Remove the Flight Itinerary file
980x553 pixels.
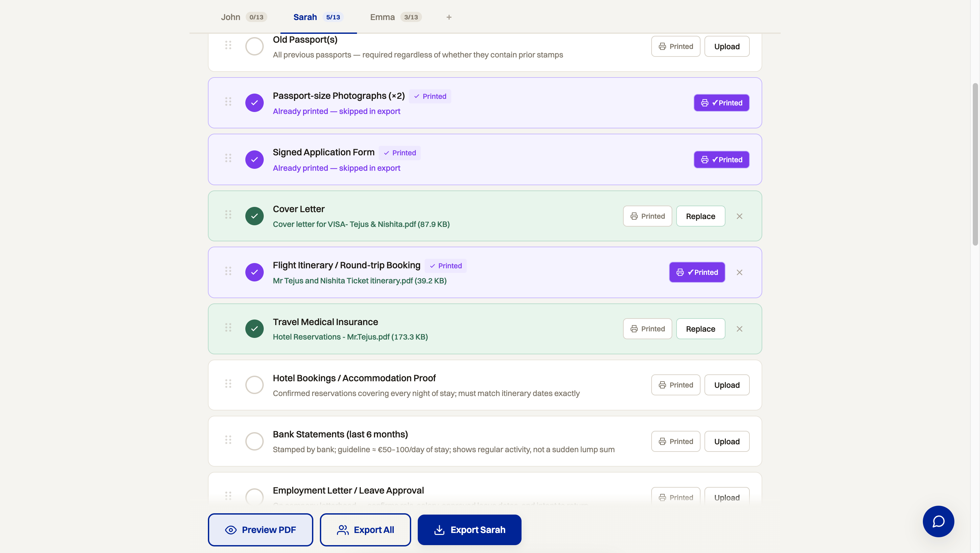[x=739, y=272]
